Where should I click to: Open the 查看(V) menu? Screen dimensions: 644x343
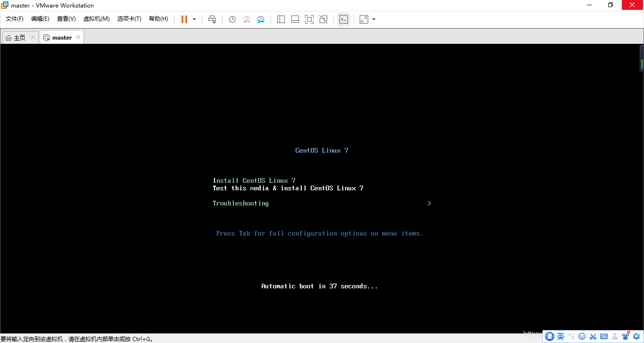click(66, 19)
